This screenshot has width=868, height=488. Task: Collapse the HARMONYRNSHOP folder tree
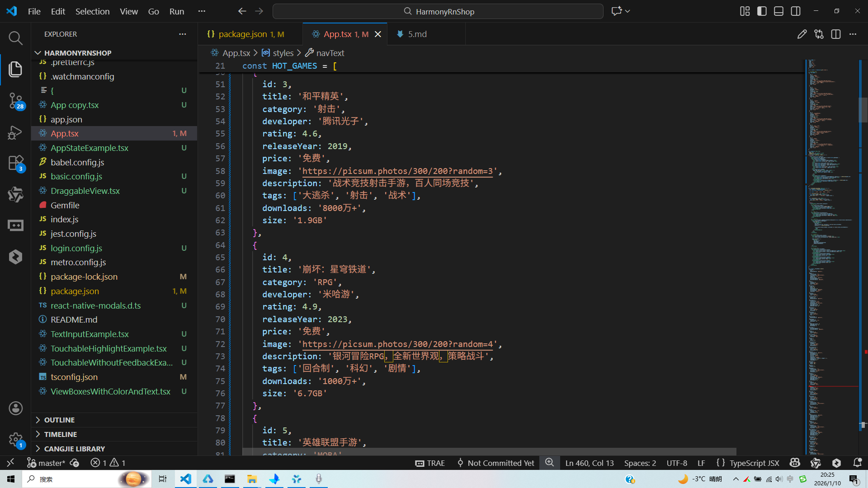pyautogui.click(x=77, y=53)
